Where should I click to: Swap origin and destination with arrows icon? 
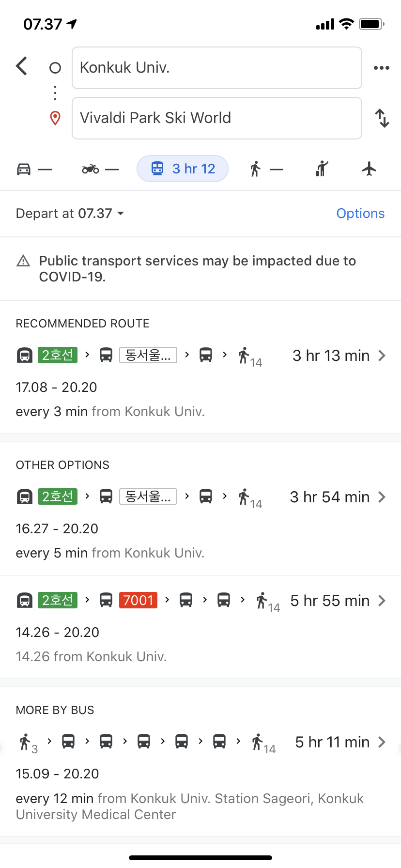click(382, 118)
